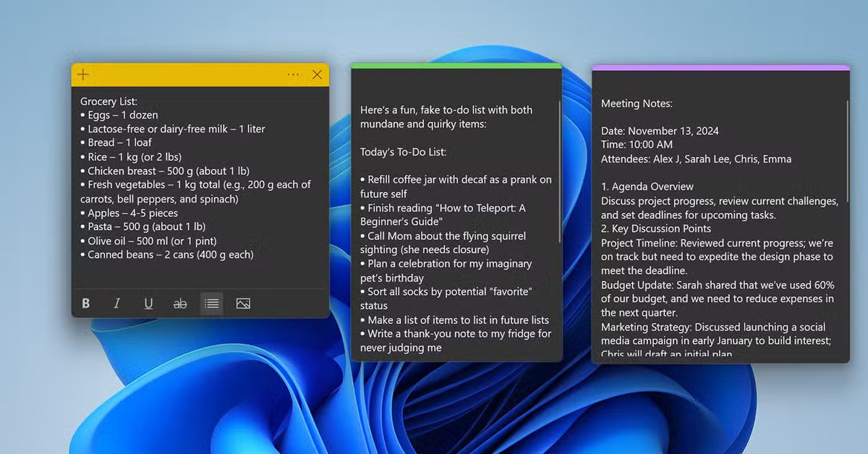This screenshot has width=868, height=454.
Task: Click the add image icon
Action: click(x=243, y=304)
